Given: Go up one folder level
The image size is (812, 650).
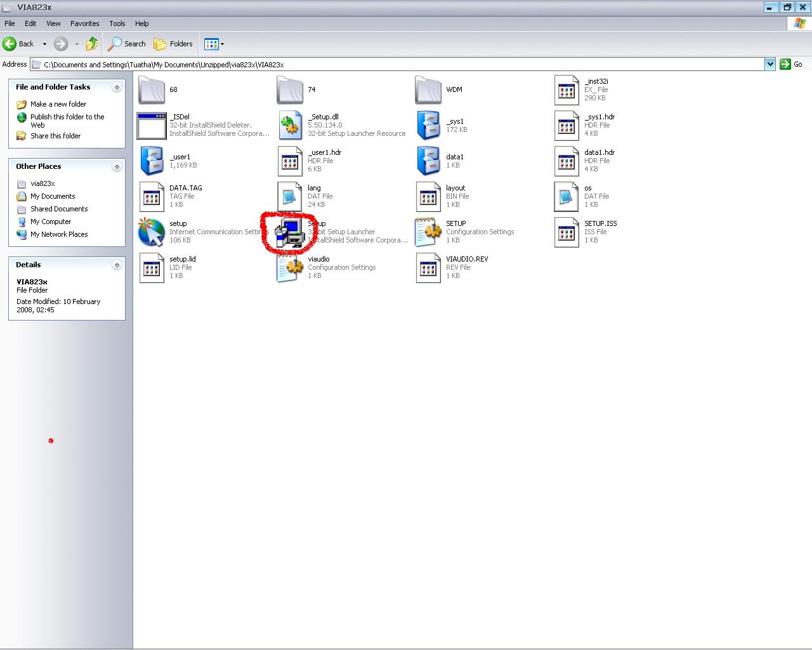Looking at the screenshot, I should point(92,44).
